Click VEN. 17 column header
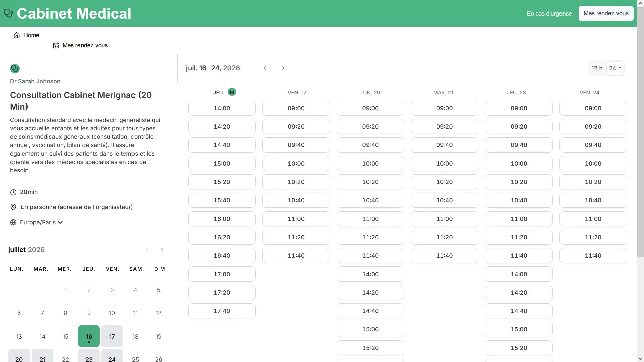The height and width of the screenshot is (362, 644). click(x=297, y=93)
